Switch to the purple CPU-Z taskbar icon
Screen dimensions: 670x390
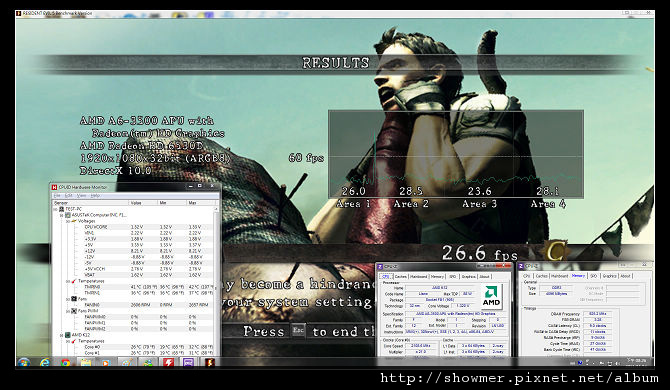(188, 363)
